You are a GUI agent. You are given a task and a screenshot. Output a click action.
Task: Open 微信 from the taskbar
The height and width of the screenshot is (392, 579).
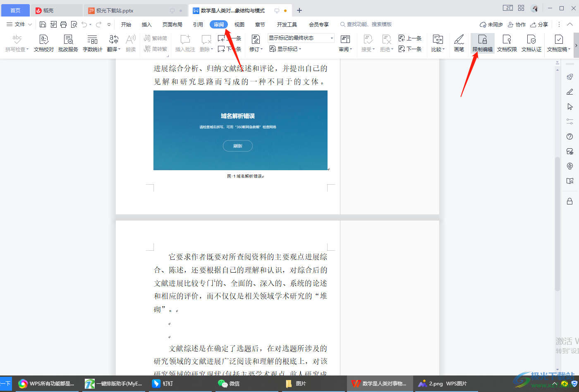tap(229, 384)
